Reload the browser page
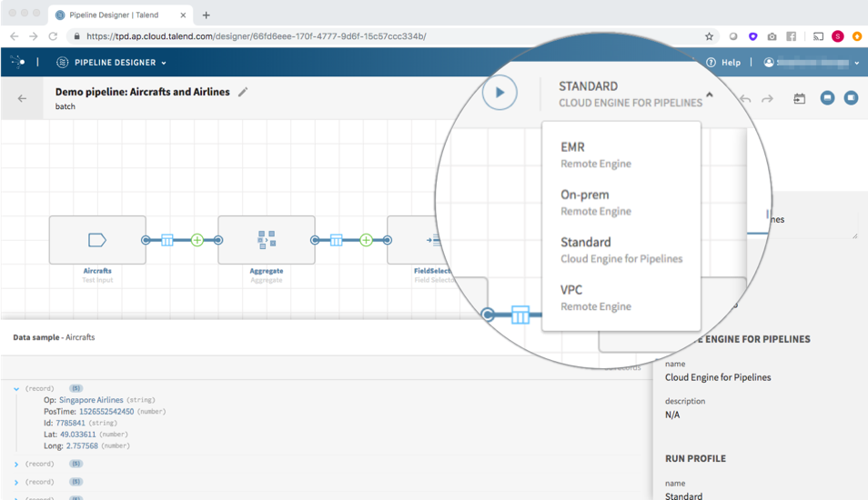This screenshot has height=500, width=868. (53, 36)
